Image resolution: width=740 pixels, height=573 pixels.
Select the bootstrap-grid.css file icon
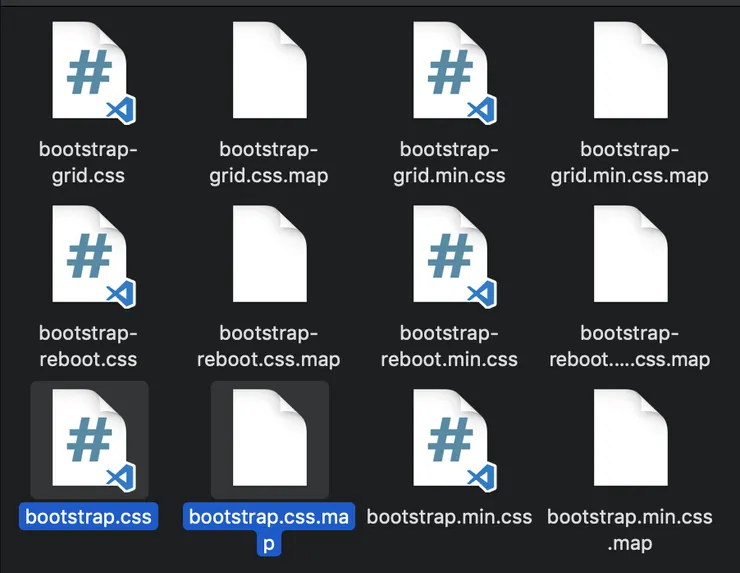[x=93, y=72]
